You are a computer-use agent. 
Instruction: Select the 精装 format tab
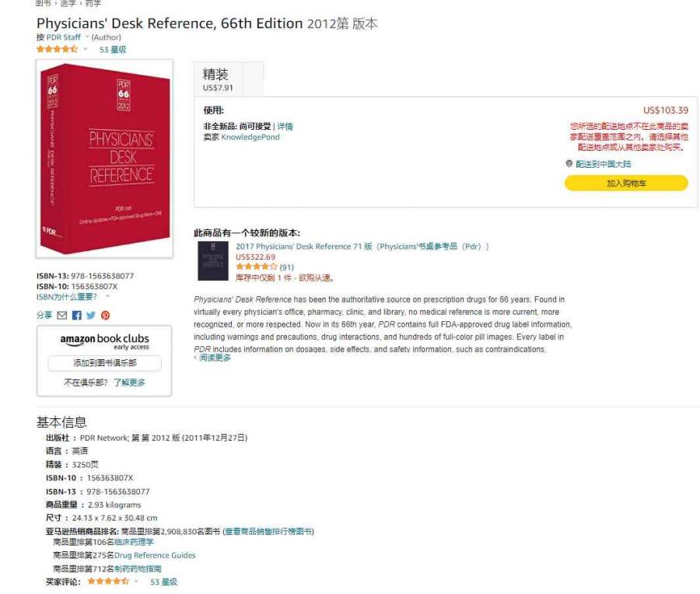pyautogui.click(x=218, y=79)
